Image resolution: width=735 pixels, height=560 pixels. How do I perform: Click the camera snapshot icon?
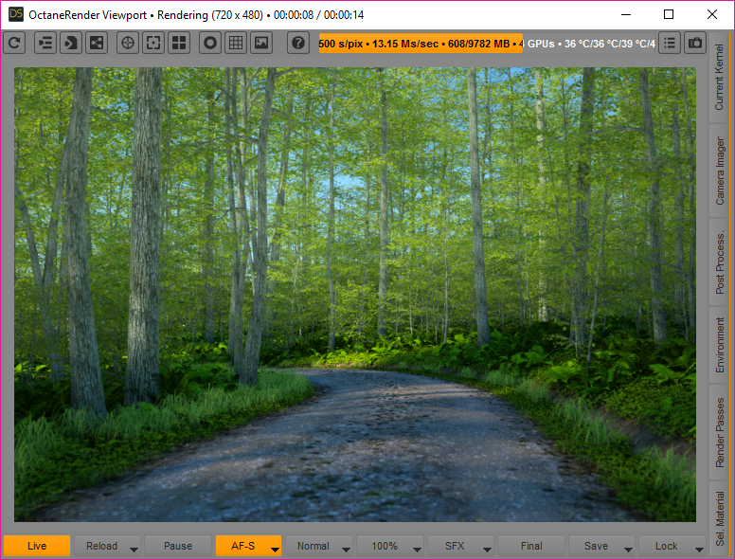695,44
